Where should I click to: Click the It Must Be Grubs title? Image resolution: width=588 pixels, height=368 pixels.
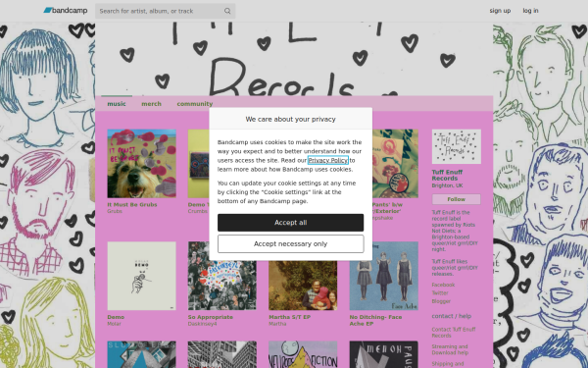pyautogui.click(x=132, y=205)
